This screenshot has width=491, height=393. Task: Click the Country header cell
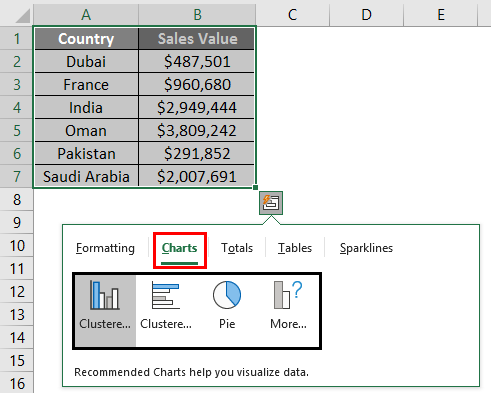[86, 39]
